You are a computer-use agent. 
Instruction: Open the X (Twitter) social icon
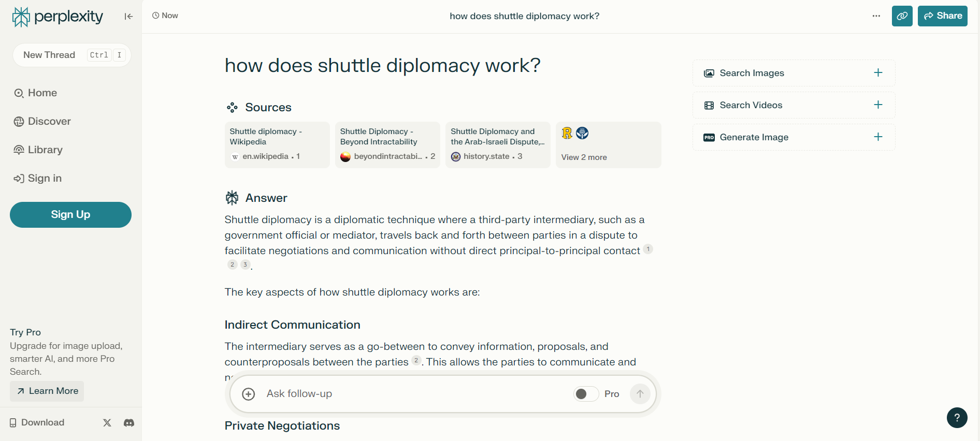[107, 422]
